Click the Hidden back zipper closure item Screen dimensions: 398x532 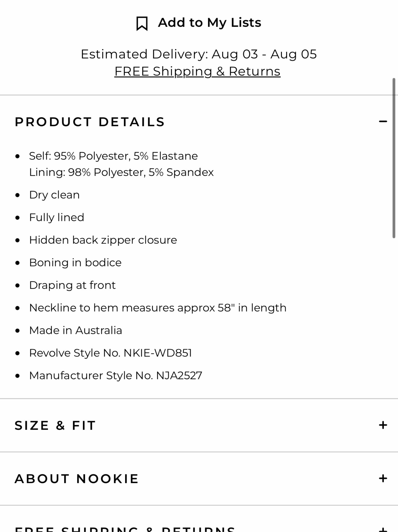(103, 240)
